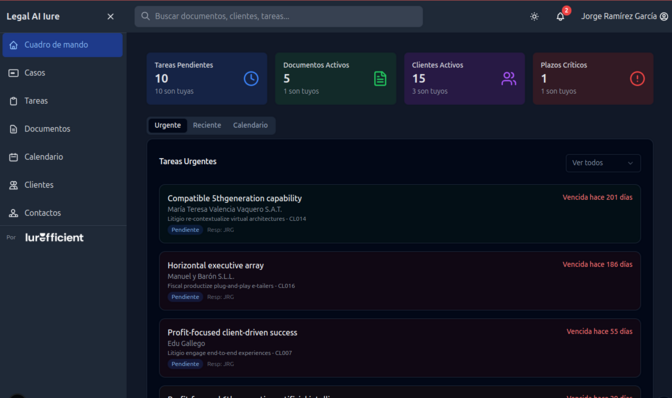Click the Calendario icon in the sidebar
Viewport: 672px width, 398px height.
(13, 157)
